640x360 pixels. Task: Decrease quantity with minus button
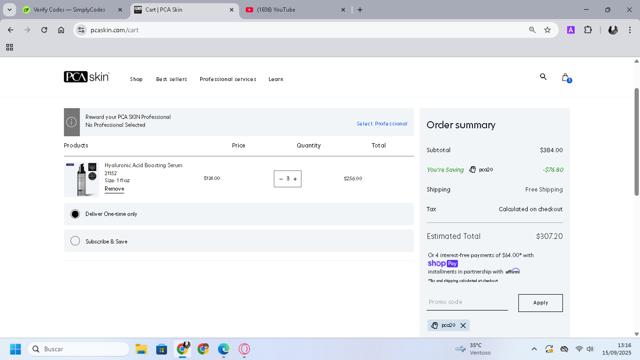pos(281,179)
